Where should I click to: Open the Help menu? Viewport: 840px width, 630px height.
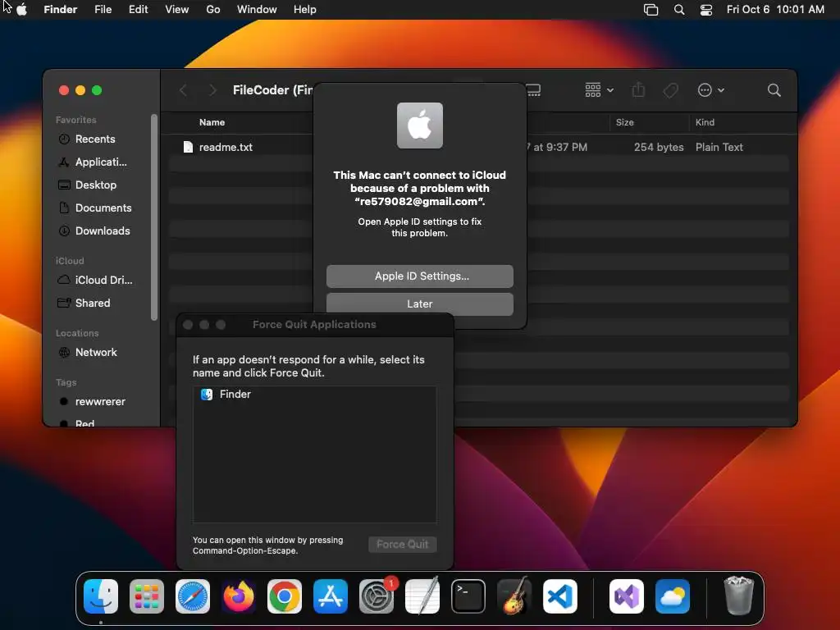coord(305,10)
